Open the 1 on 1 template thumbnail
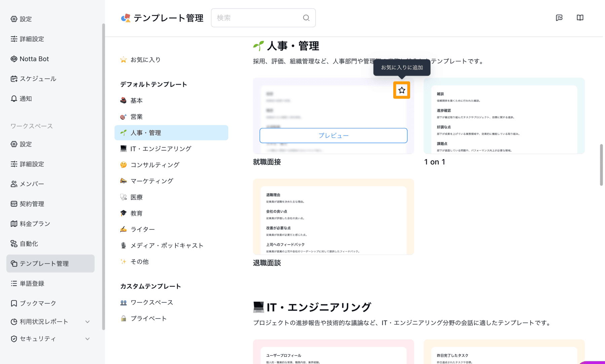Image resolution: width=605 pixels, height=364 pixels. [504, 116]
